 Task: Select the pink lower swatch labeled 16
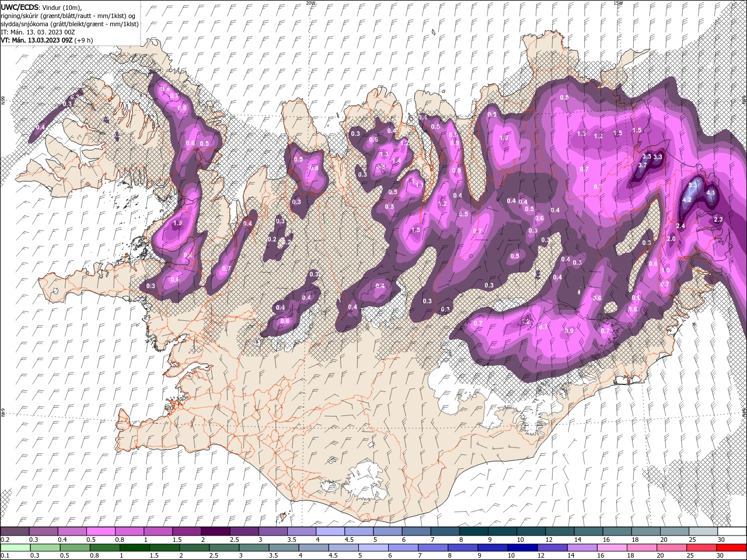point(613,548)
